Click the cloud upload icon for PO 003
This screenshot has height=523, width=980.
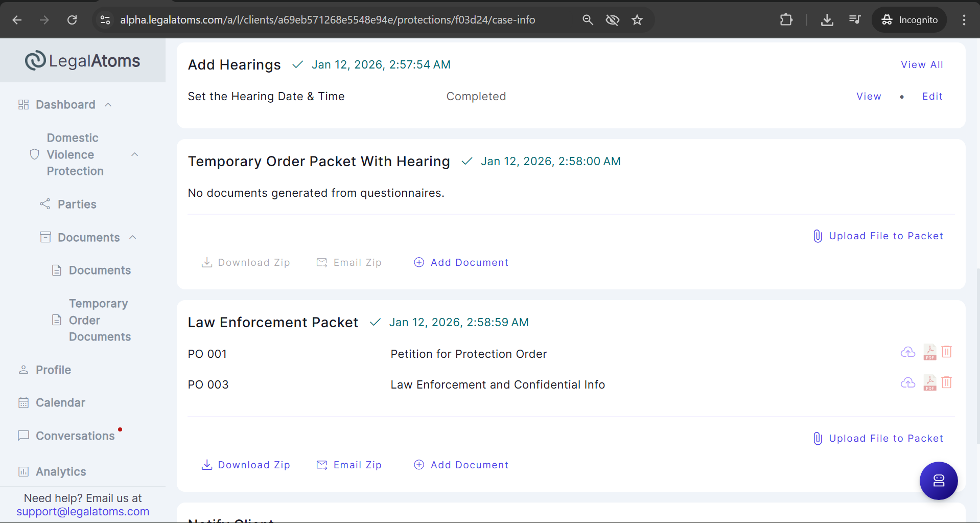coord(907,383)
